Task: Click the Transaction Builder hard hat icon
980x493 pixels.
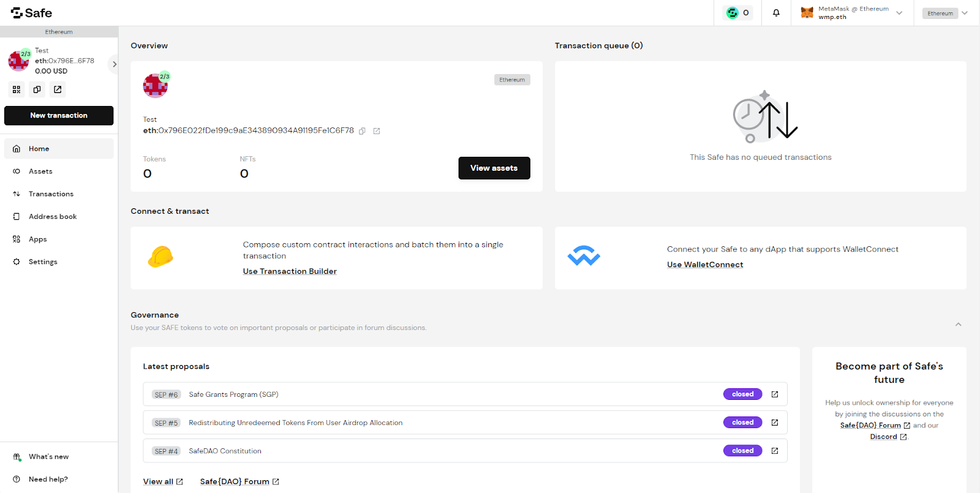Action: [x=160, y=257]
